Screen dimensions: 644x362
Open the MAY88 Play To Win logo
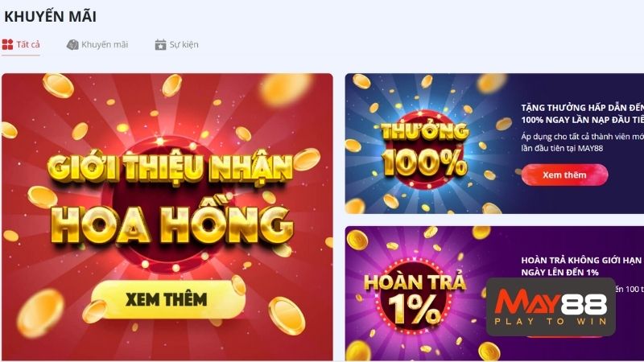[551, 306]
